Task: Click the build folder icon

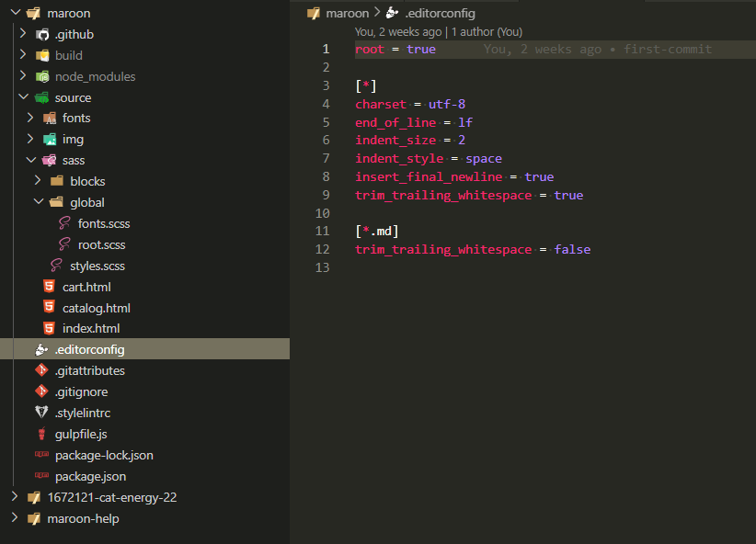Action: pyautogui.click(x=42, y=55)
